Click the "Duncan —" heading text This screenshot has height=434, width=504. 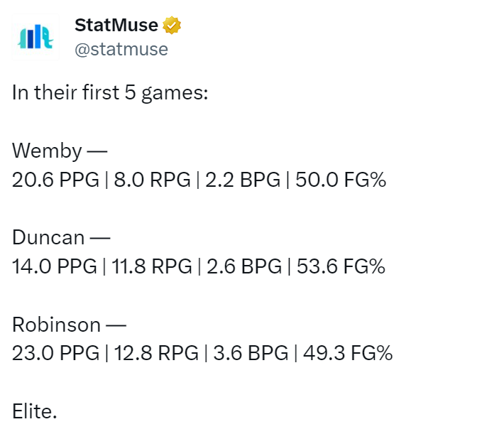point(61,237)
